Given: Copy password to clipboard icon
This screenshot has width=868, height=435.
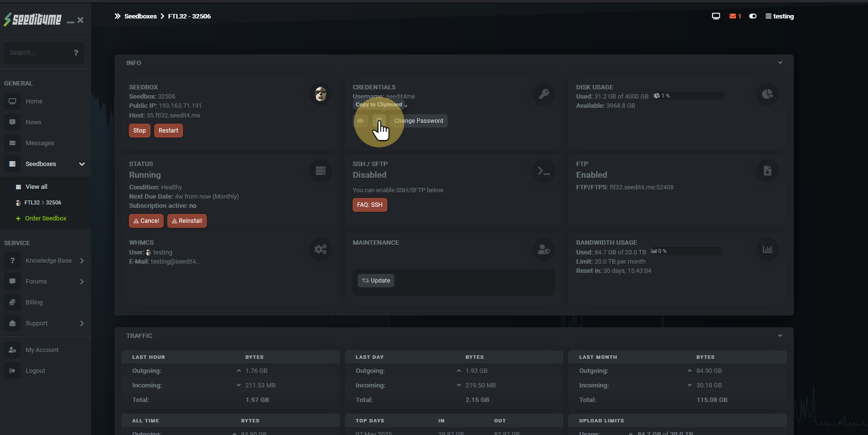Looking at the screenshot, I should (x=379, y=121).
